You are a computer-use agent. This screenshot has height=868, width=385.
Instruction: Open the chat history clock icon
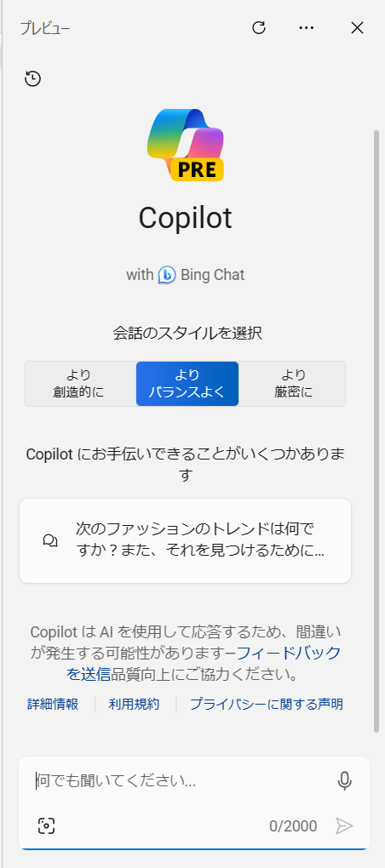(33, 78)
